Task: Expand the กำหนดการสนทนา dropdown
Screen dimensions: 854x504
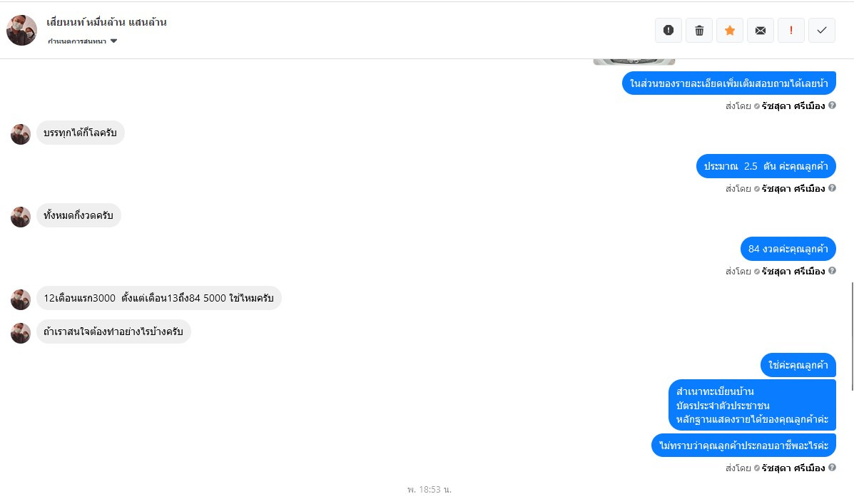Action: tap(82, 41)
